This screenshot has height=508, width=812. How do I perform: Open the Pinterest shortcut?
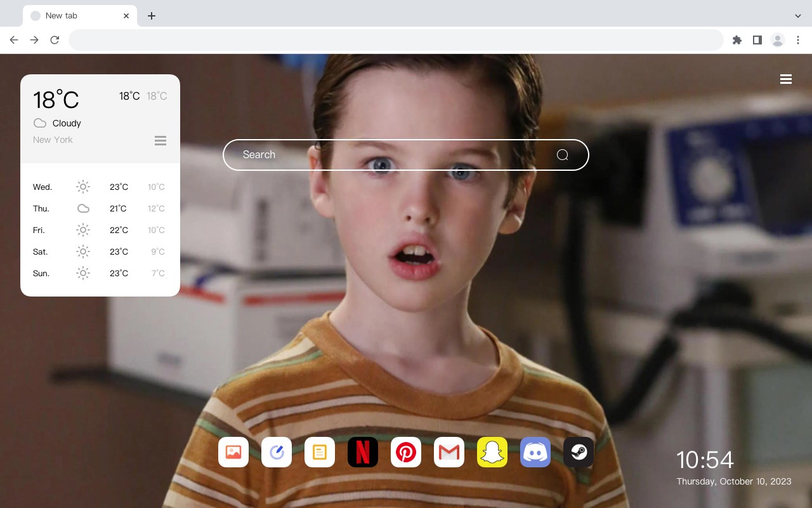click(406, 452)
